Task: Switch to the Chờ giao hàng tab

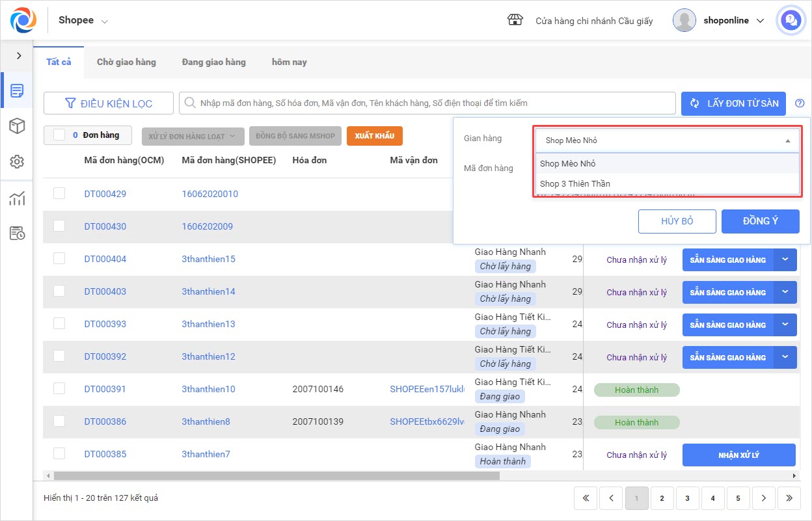Action: (126, 62)
